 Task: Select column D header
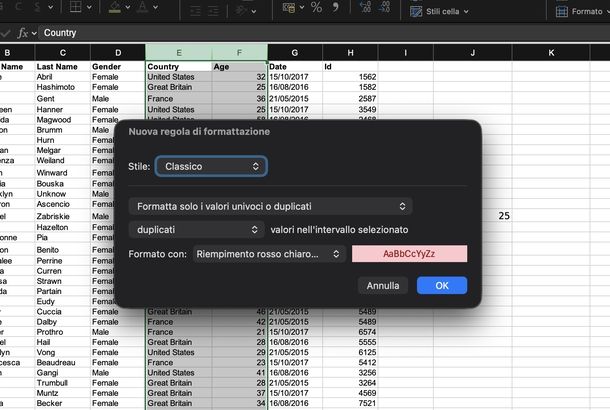[118, 53]
